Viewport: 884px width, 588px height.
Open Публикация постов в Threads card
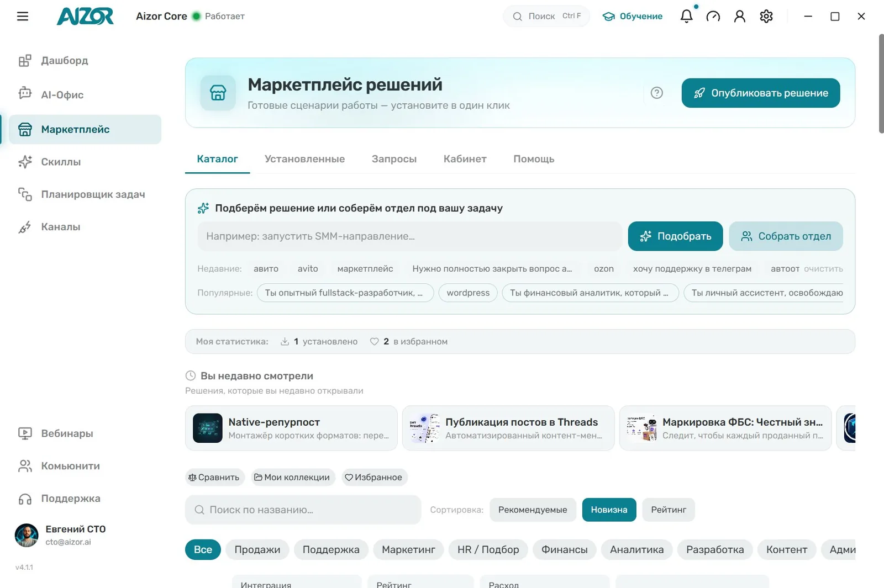(508, 428)
